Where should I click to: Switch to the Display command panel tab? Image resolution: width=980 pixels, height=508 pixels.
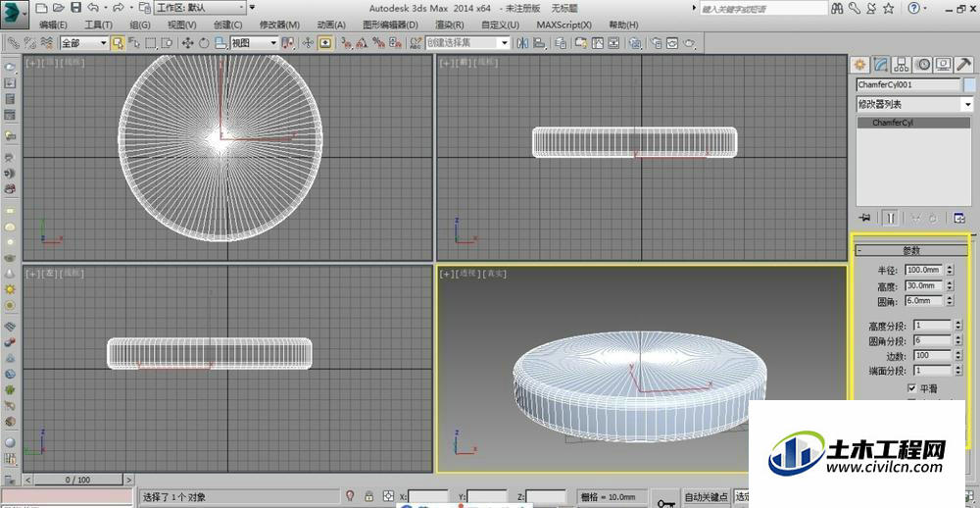(x=943, y=65)
